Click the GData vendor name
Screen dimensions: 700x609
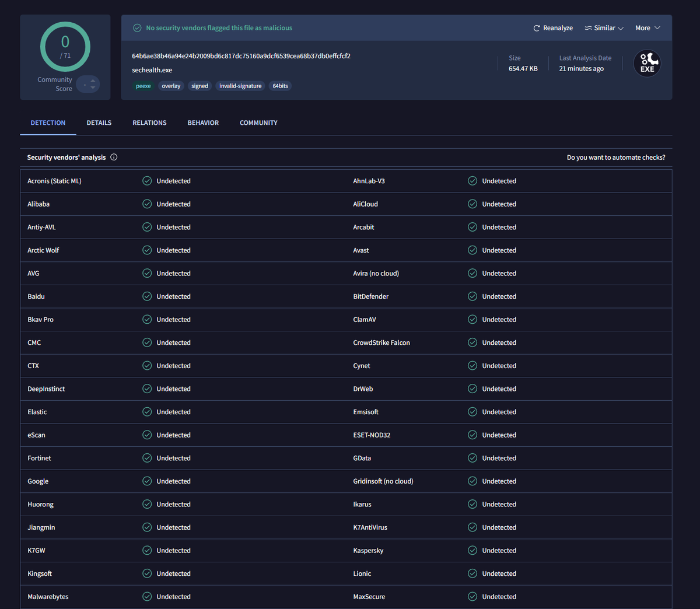[362, 458]
